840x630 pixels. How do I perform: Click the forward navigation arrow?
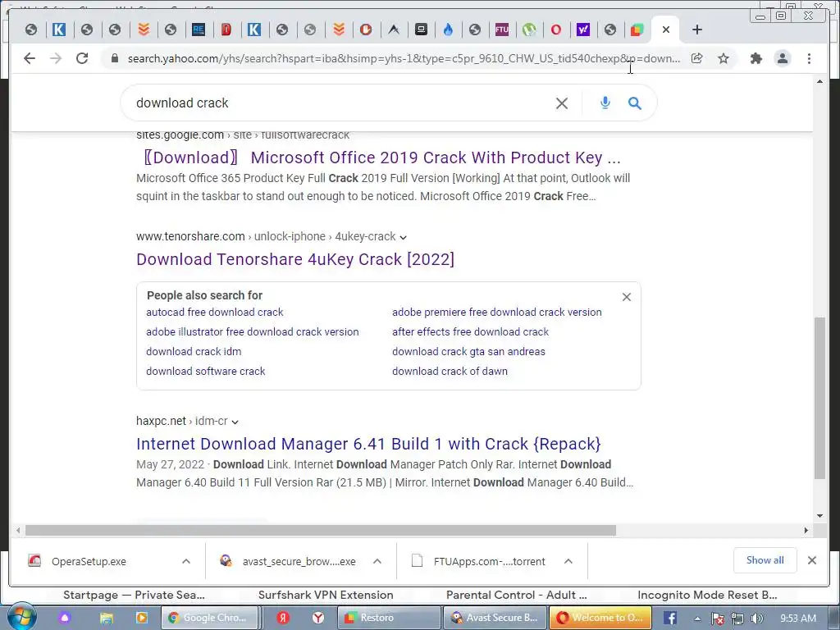[56, 58]
